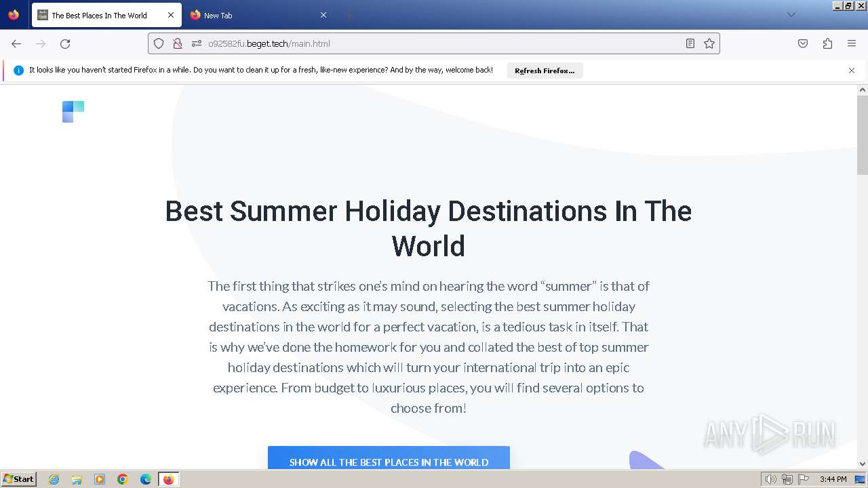Launch Internet Explorer from taskbar
The height and width of the screenshot is (488, 868).
coord(54,479)
